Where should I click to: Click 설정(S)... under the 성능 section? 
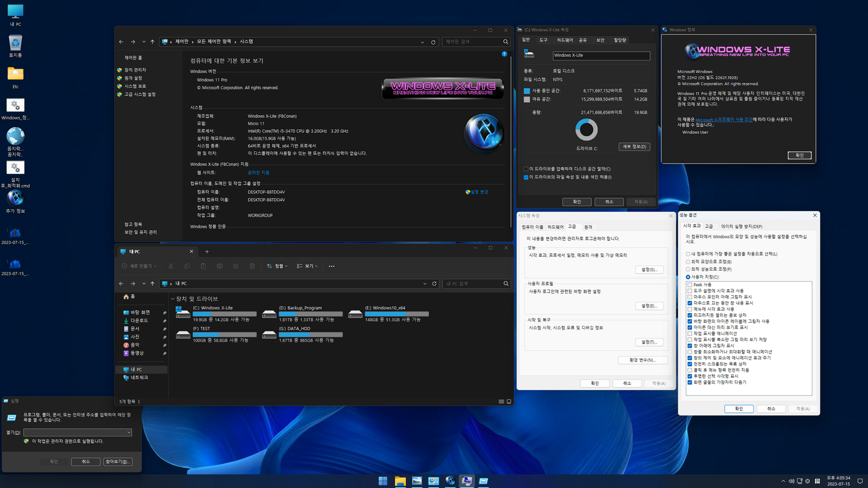pyautogui.click(x=649, y=270)
